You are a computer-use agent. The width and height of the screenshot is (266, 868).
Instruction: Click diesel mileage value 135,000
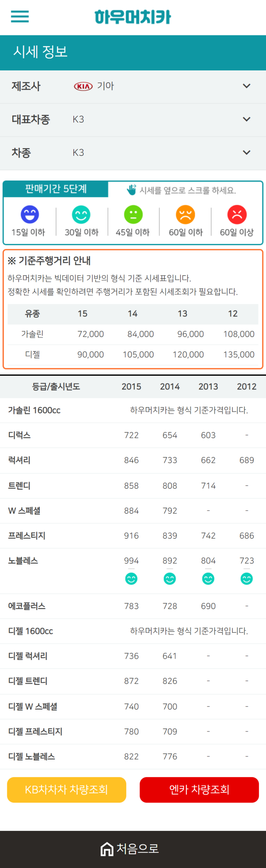pyautogui.click(x=239, y=355)
